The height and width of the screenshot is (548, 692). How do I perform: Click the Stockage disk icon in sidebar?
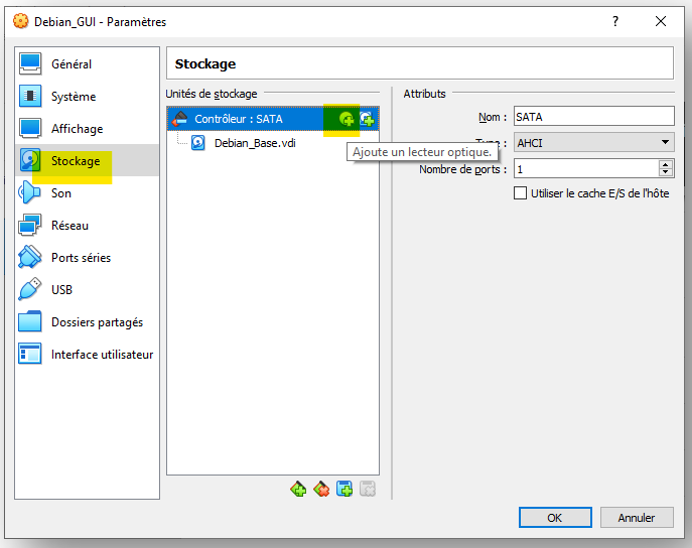(x=30, y=161)
